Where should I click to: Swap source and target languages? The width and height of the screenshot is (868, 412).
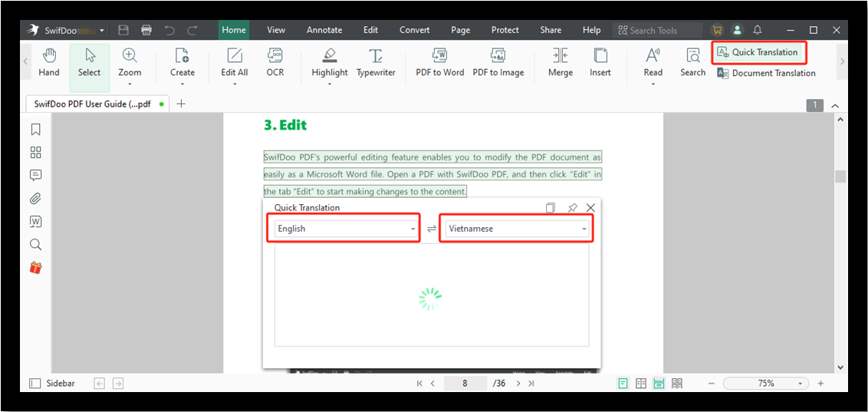[x=431, y=229]
